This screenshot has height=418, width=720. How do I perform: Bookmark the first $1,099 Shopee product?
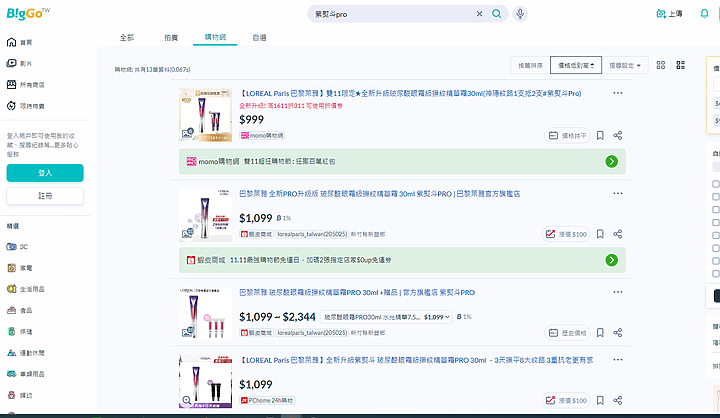coord(600,234)
